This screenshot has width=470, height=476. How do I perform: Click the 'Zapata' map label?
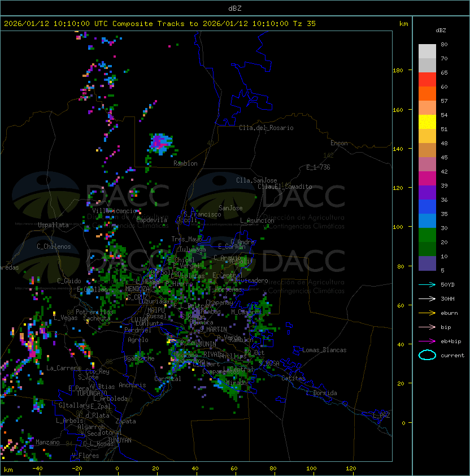(125, 421)
